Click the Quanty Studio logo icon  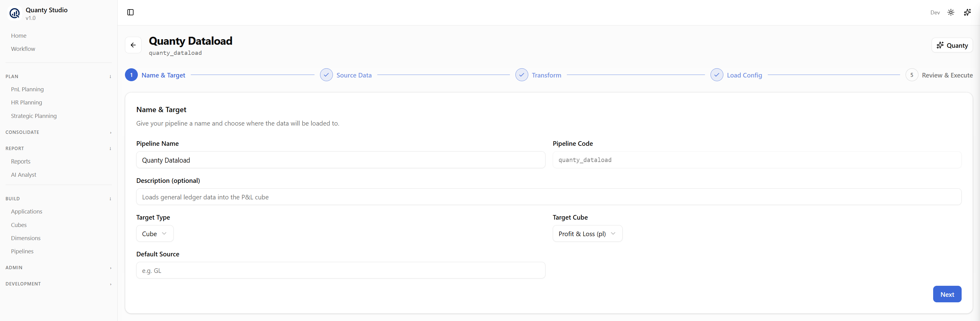pos(14,14)
